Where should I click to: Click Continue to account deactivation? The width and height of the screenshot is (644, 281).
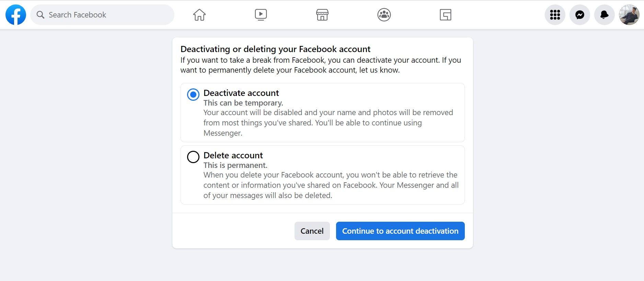pos(400,231)
